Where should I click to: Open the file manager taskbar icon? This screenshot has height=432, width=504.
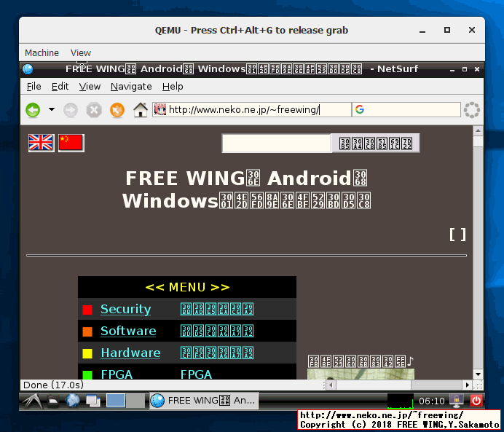(x=53, y=401)
